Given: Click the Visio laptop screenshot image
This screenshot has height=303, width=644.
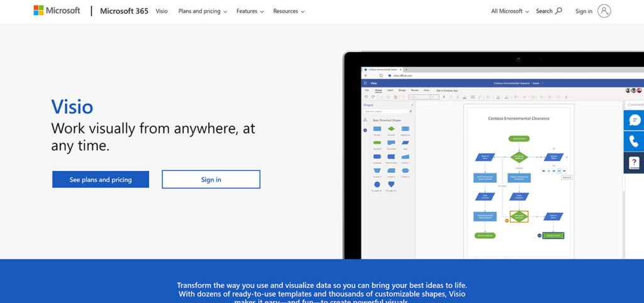Looking at the screenshot, I should [493, 155].
